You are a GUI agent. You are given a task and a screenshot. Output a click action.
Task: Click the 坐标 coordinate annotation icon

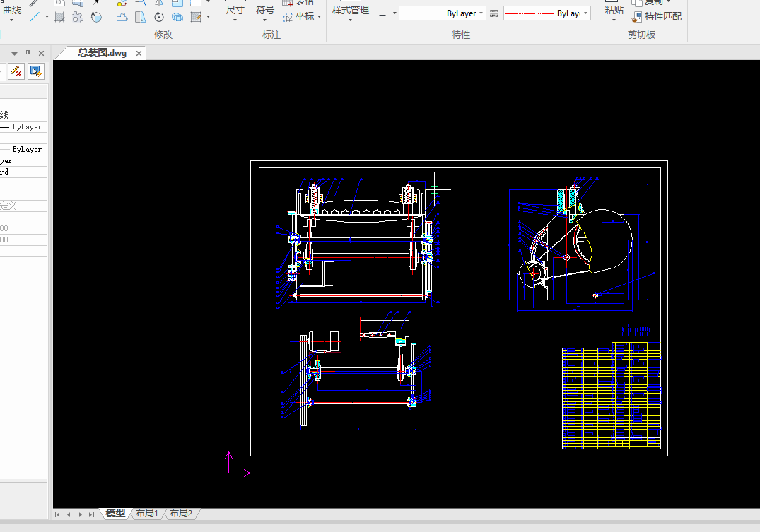tap(288, 17)
